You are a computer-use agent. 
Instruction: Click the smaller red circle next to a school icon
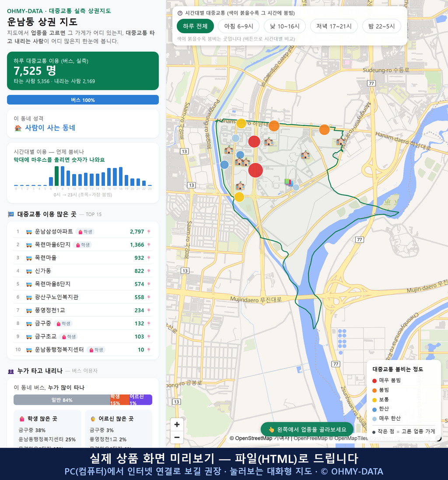(x=254, y=142)
